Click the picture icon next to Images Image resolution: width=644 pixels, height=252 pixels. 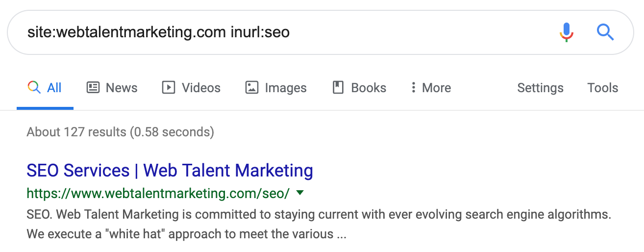(252, 88)
